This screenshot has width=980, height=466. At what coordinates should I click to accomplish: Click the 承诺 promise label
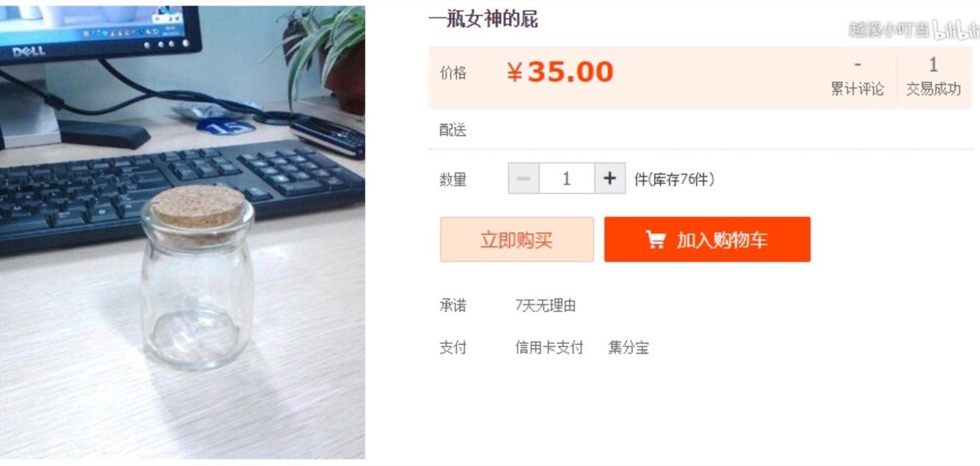(x=452, y=306)
